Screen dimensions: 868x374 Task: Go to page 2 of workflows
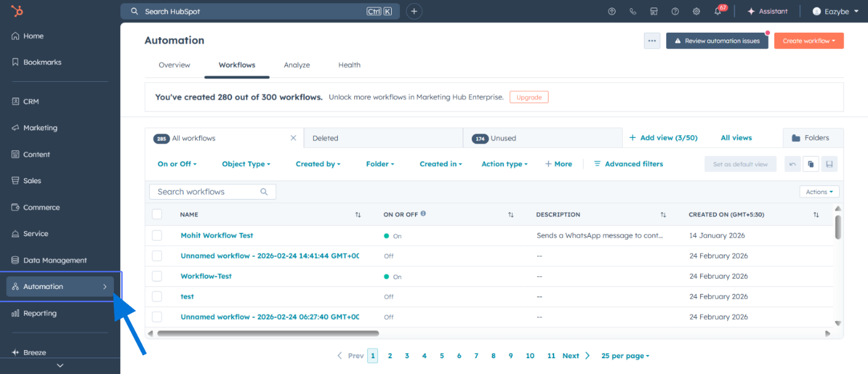pos(390,356)
